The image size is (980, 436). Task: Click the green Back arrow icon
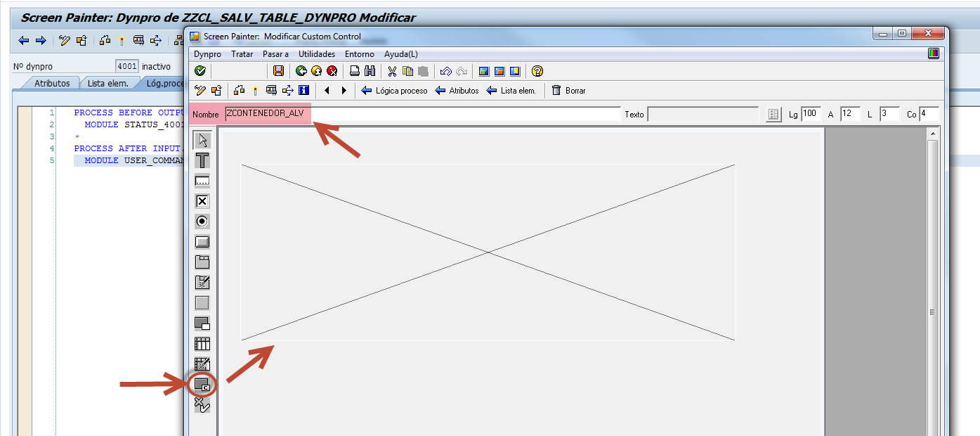point(301,71)
